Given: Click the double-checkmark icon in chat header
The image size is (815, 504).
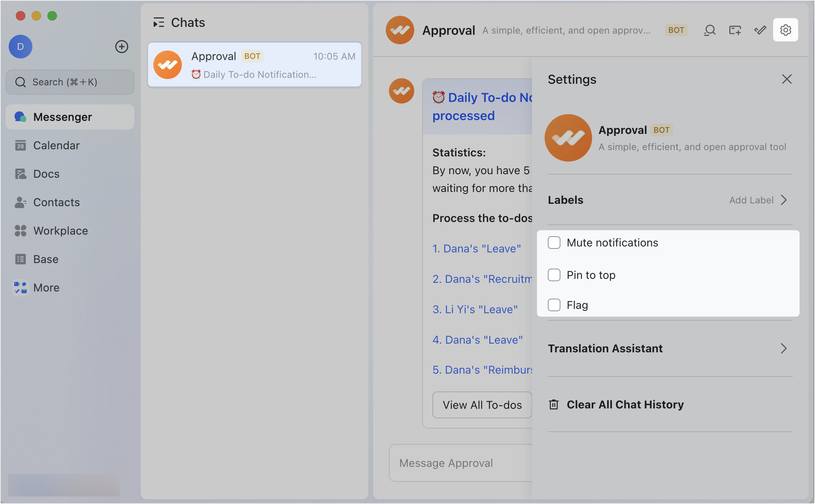Looking at the screenshot, I should click(760, 30).
